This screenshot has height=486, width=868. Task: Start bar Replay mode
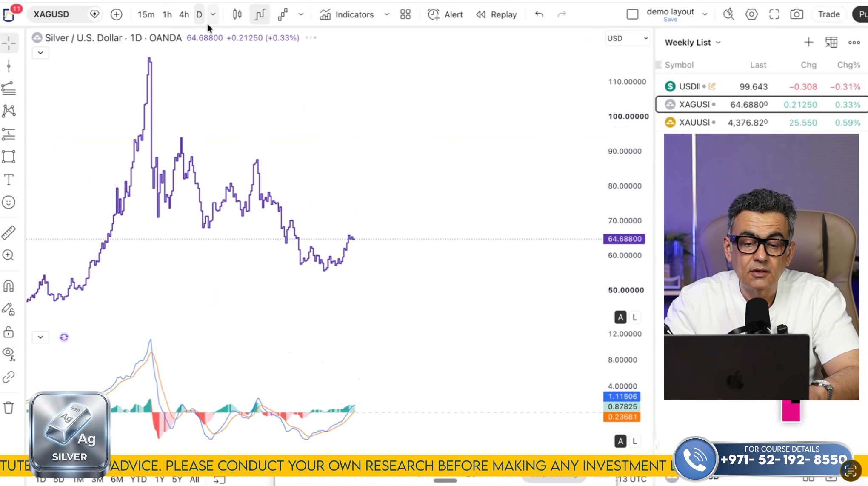[x=496, y=14]
